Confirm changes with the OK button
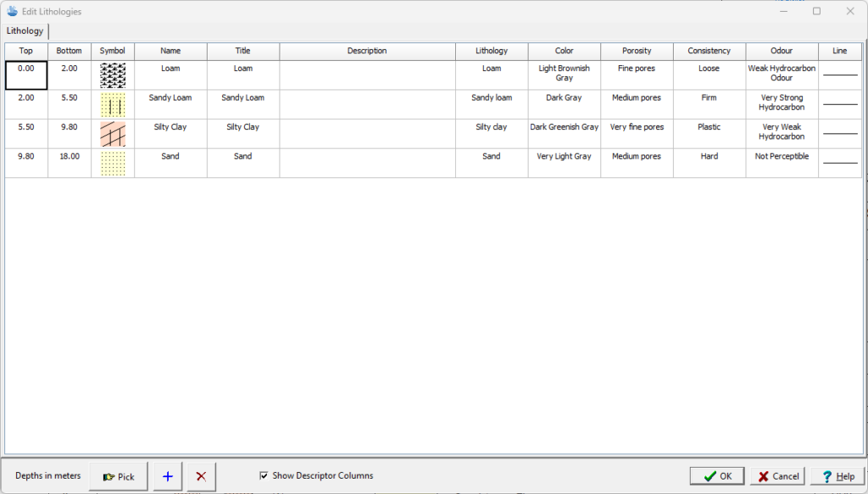 tap(716, 476)
